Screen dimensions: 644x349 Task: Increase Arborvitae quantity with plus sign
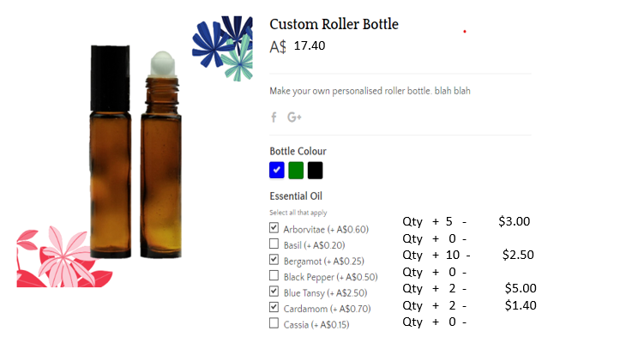pos(436,222)
